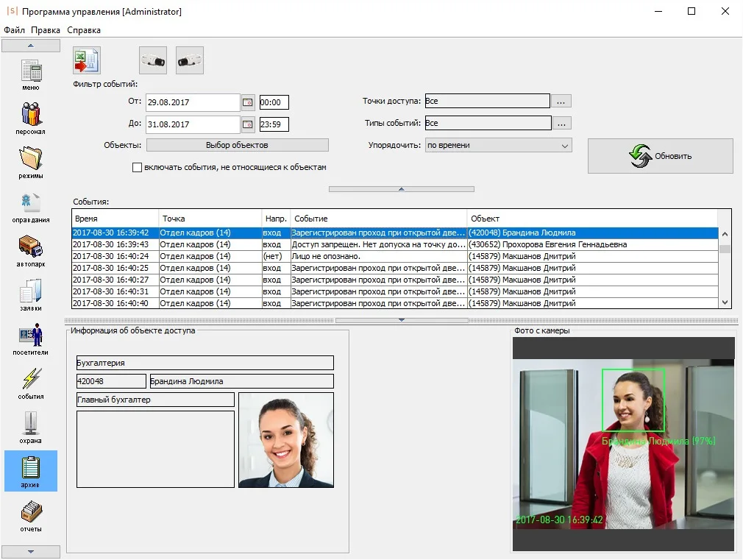743x560 pixels.
Task: Open Точки доступа selection with ellipsis button
Action: click(x=561, y=101)
